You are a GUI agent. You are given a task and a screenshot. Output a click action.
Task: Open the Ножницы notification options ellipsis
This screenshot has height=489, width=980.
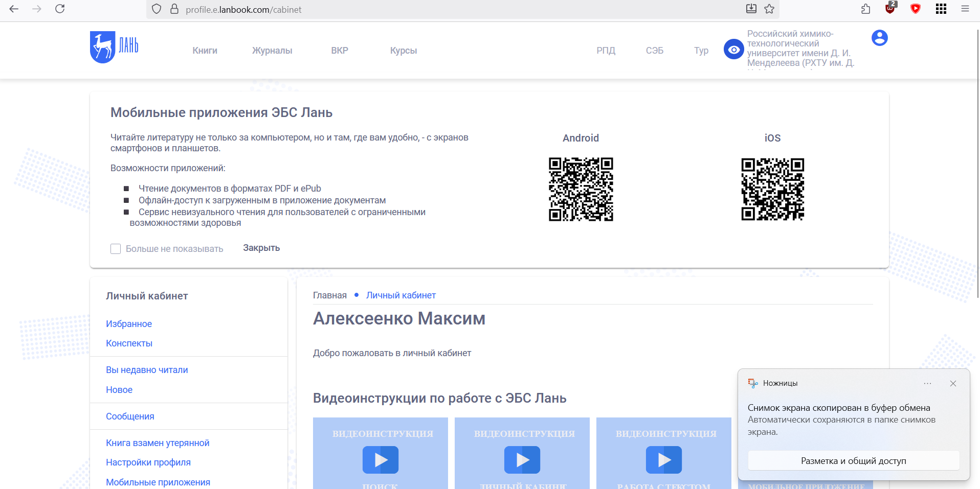click(x=927, y=384)
